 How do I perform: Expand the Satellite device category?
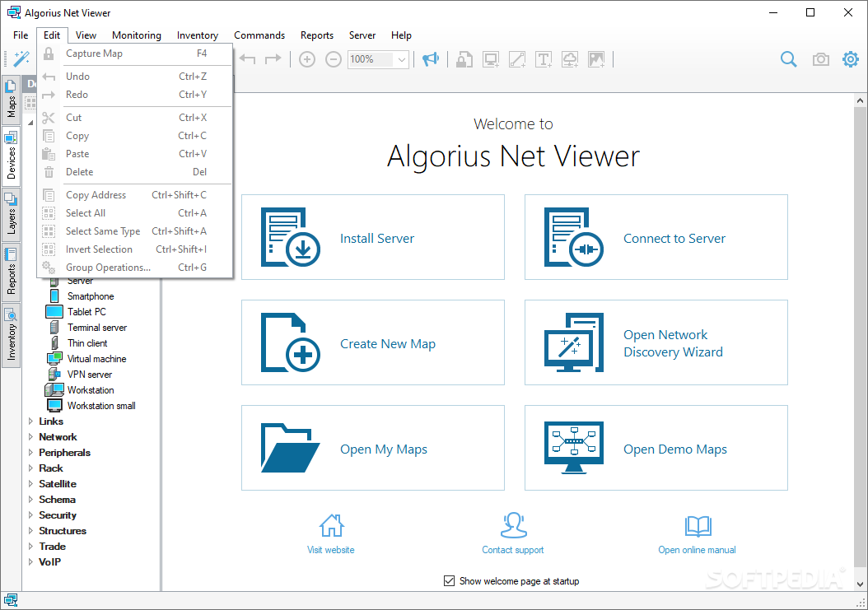pos(31,484)
